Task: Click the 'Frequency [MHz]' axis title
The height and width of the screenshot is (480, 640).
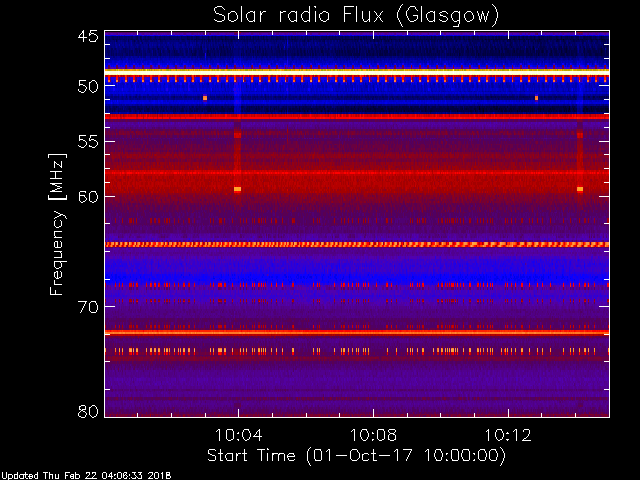Action: 58,224
